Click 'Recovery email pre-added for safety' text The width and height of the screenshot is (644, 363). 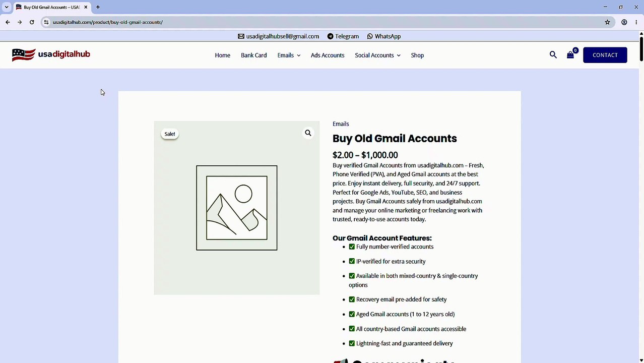[401, 299]
